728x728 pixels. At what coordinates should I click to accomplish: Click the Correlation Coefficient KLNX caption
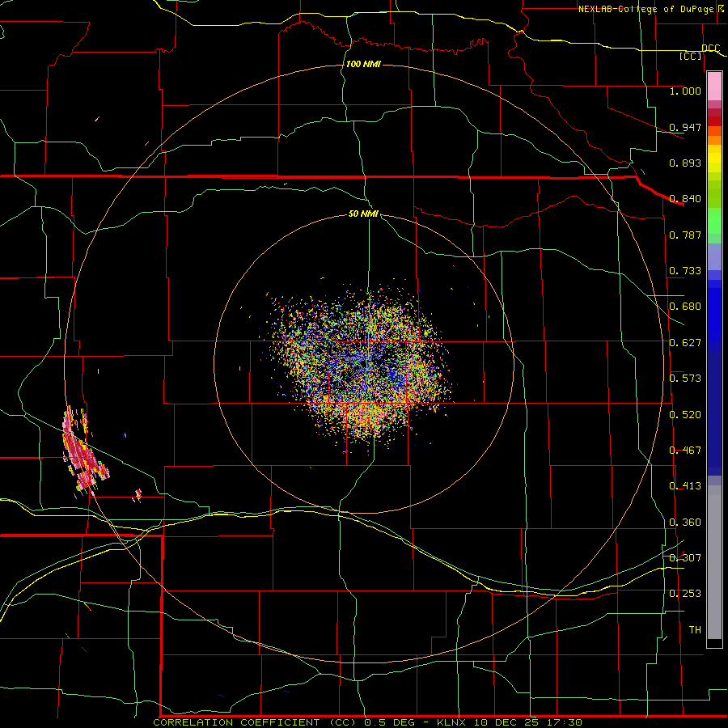[367, 722]
